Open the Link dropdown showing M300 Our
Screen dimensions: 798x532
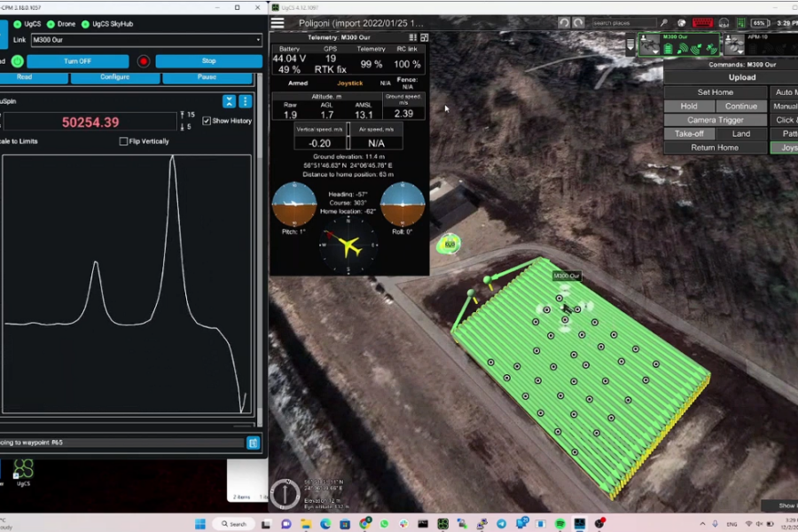(146, 40)
